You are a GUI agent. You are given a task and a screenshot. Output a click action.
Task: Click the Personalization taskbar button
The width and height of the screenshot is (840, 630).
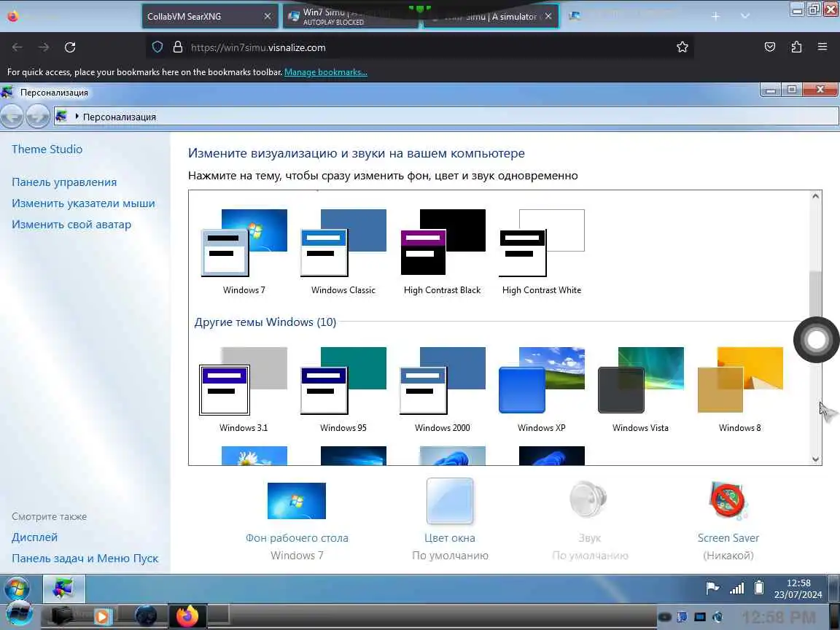point(63,588)
